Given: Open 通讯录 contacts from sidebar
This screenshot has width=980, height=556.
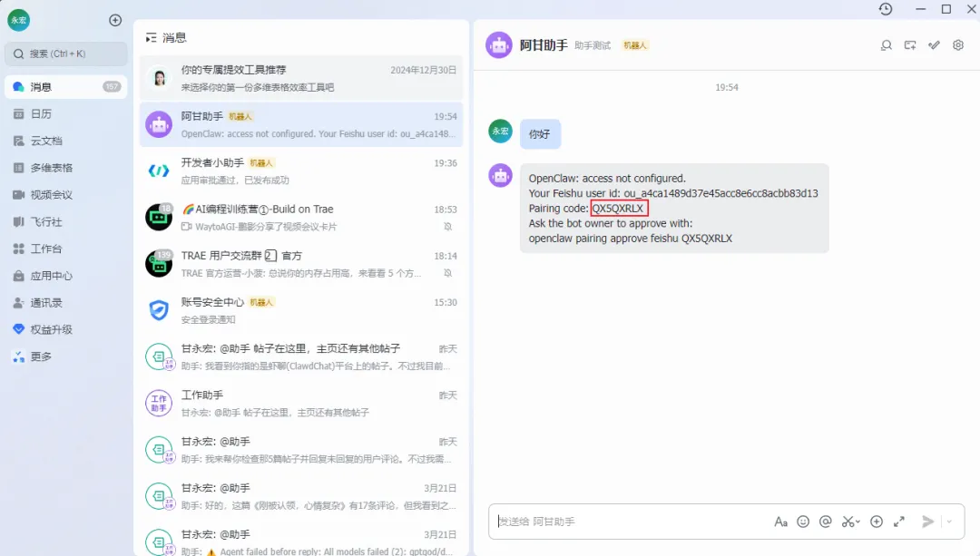Looking at the screenshot, I should pyautogui.click(x=66, y=302).
